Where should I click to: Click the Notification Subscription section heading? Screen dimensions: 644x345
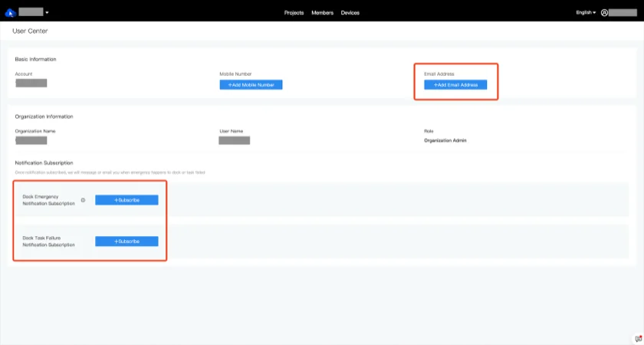(x=44, y=163)
